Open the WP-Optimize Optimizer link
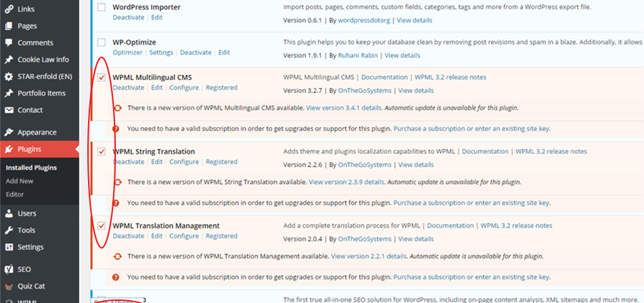This screenshot has height=303, width=644. tap(128, 52)
